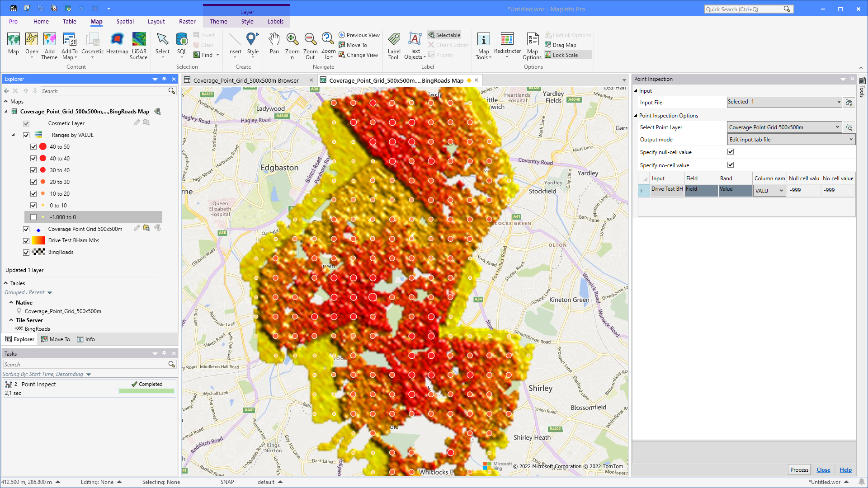Click the Tasks search magnifier icon

point(172,364)
